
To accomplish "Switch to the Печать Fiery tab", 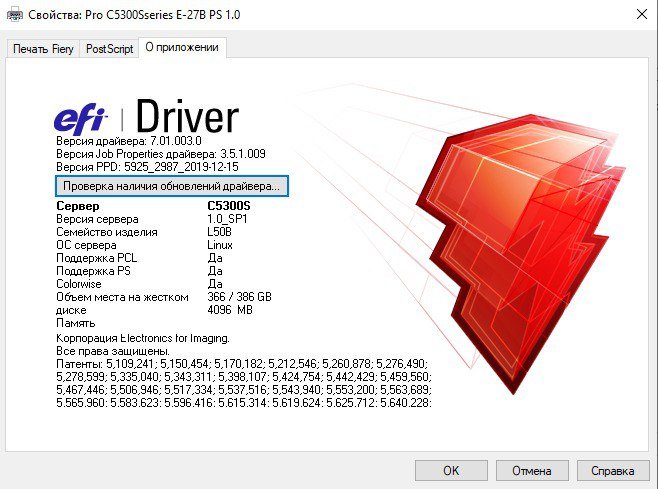I will [43, 49].
